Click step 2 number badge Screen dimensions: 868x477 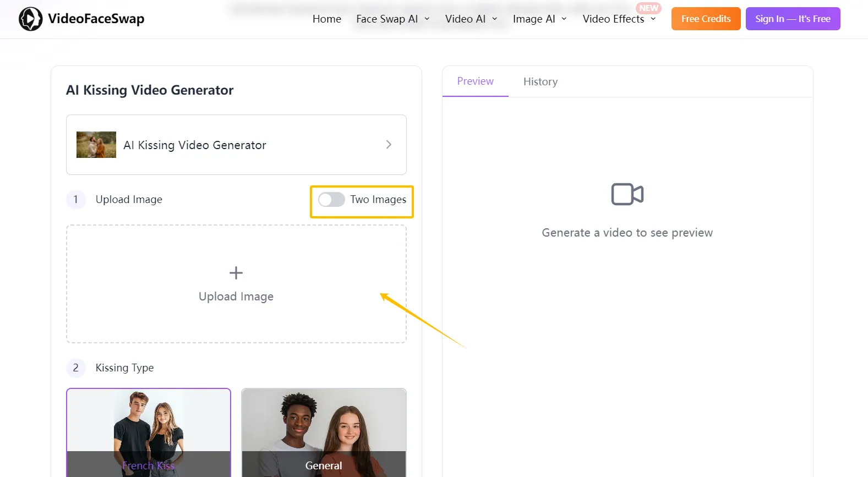tap(76, 368)
